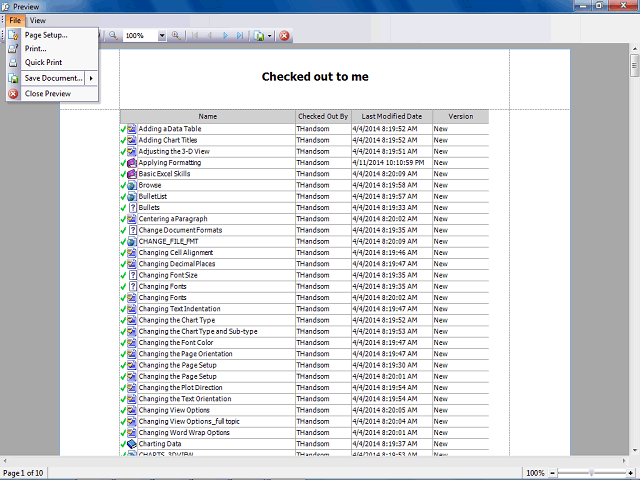
Task: Click icon beside Applying Formatting
Action: coord(131,162)
